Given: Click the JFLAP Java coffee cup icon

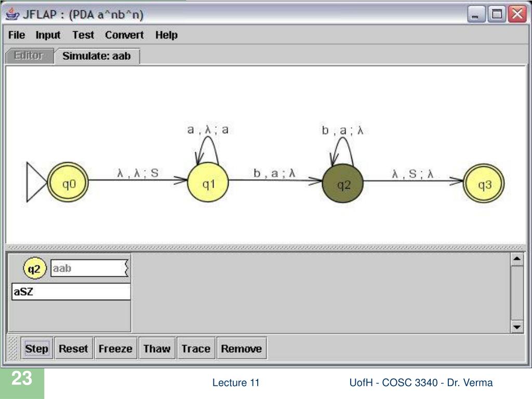Looking at the screenshot, I should 12,14.
